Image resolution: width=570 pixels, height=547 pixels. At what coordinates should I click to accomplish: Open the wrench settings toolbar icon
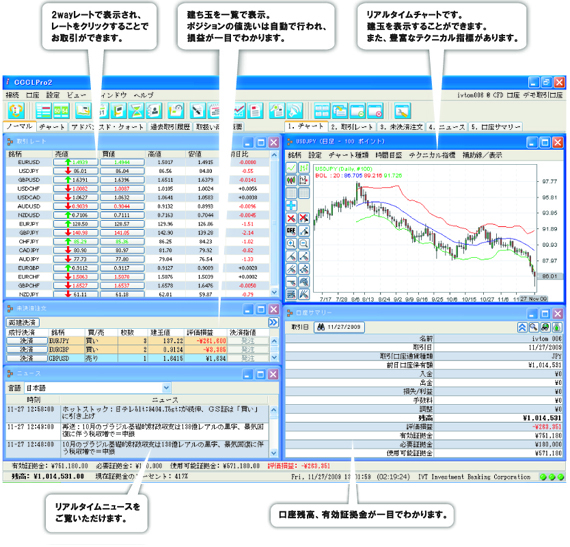coord(402,110)
